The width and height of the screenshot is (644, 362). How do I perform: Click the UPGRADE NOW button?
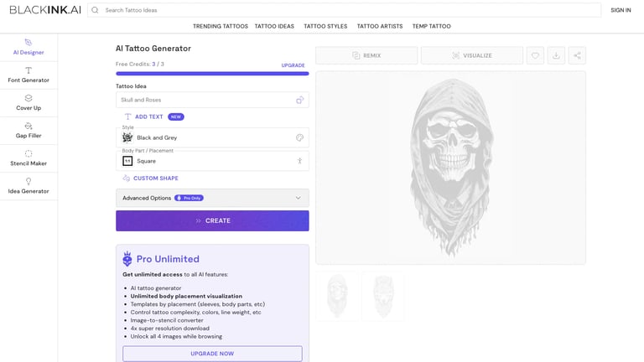[212, 354]
